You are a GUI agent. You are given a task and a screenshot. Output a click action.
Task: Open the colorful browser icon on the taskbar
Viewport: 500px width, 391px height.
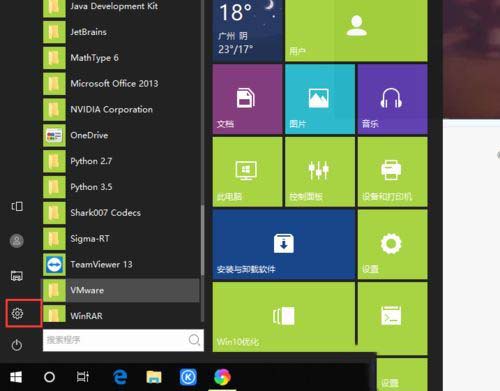click(222, 377)
